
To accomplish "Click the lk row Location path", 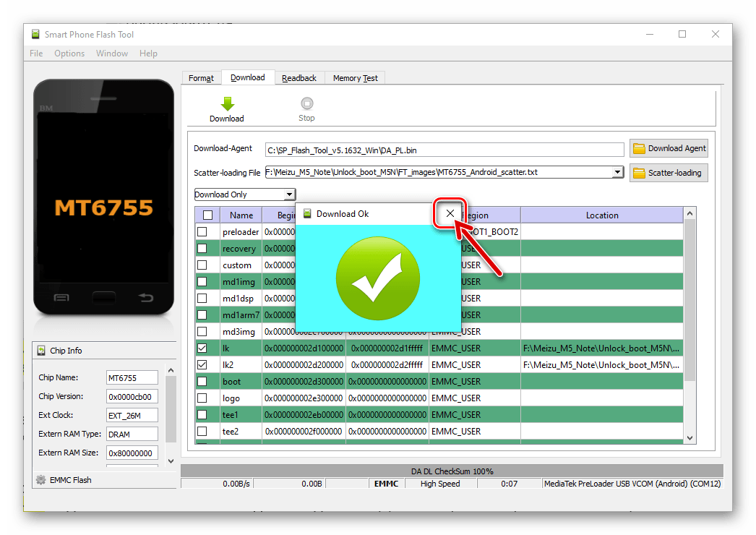I will (x=601, y=348).
